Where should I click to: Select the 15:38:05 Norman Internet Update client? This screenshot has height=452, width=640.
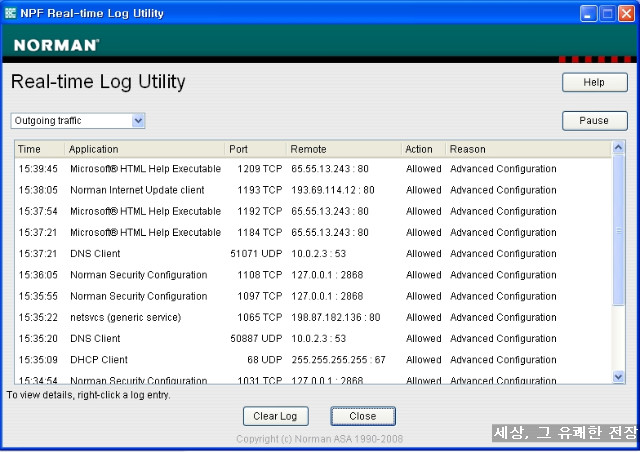pos(313,190)
